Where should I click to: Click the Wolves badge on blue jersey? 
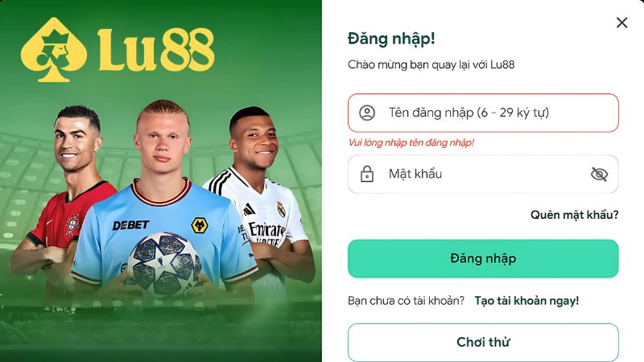point(200,225)
